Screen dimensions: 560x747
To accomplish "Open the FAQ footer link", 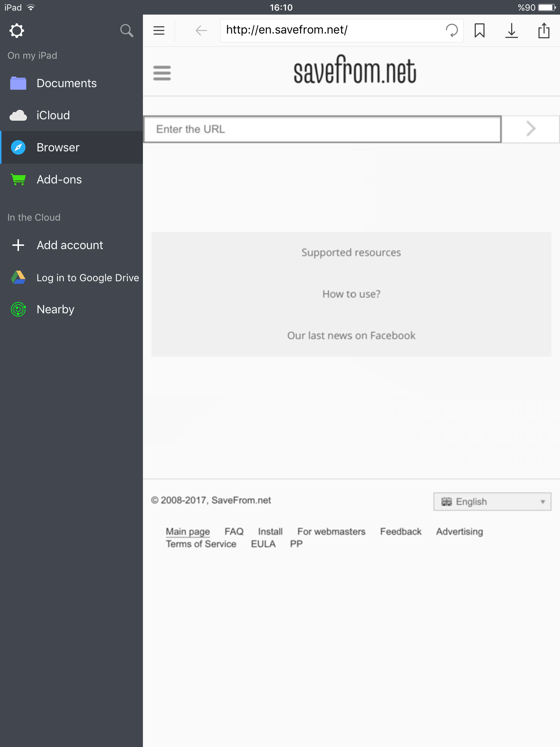I will (234, 531).
